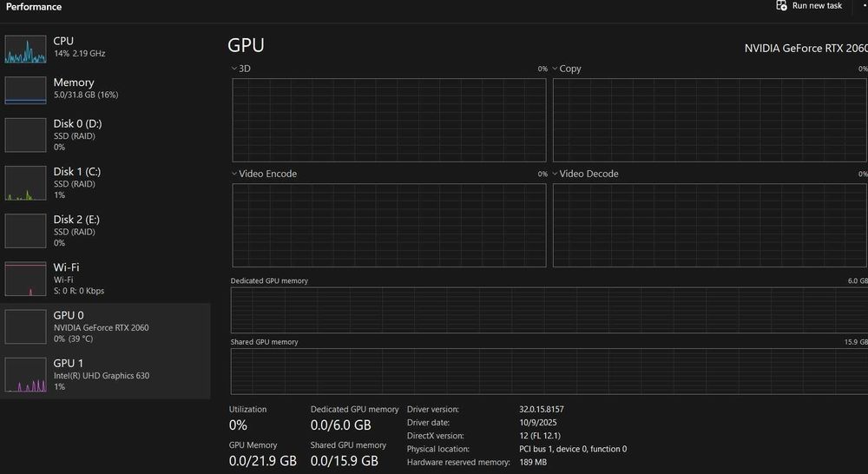Click the Wi-Fi throughput mini graph

pos(25,279)
